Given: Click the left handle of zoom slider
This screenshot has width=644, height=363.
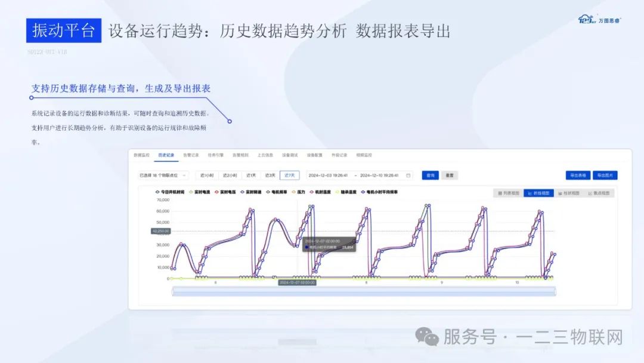Looking at the screenshot, I should [172, 292].
